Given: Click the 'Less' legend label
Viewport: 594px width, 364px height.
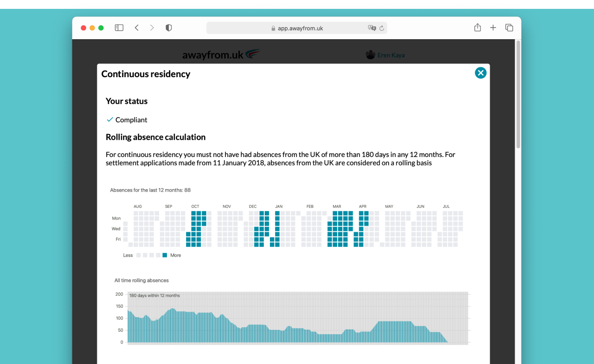Looking at the screenshot, I should (x=128, y=255).
